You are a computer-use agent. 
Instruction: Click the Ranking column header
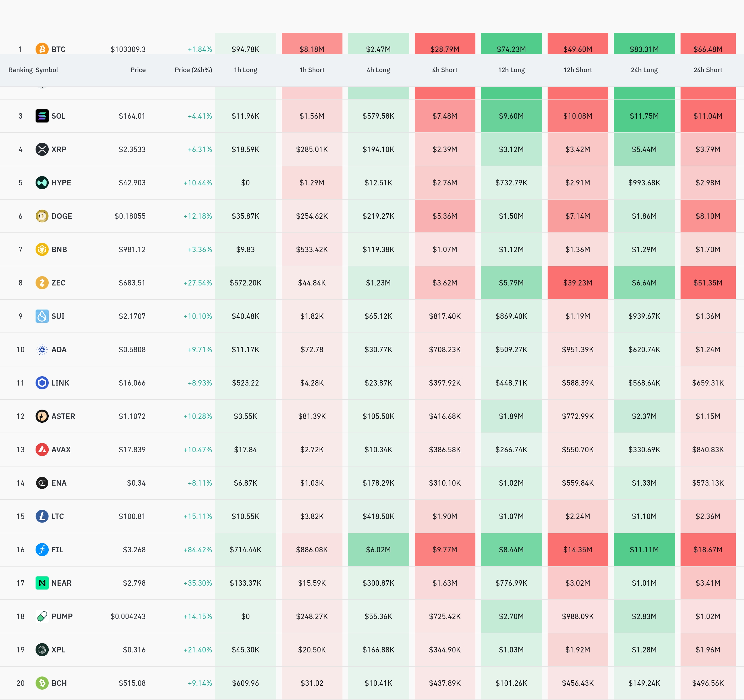pos(20,70)
